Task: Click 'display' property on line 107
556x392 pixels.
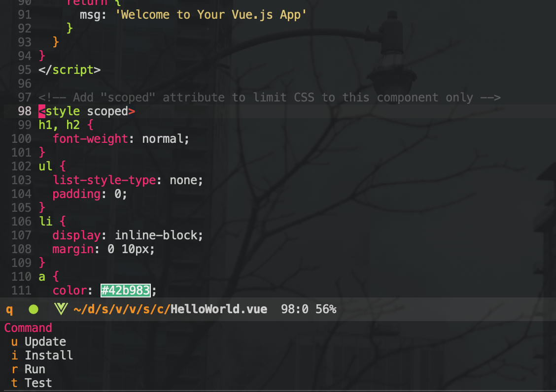Action: 76,236
